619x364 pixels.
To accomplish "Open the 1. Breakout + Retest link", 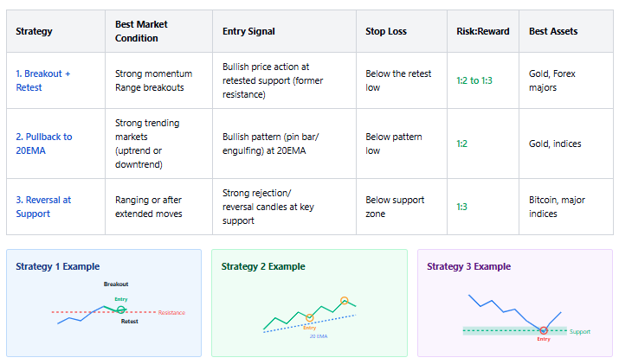I will (43, 80).
